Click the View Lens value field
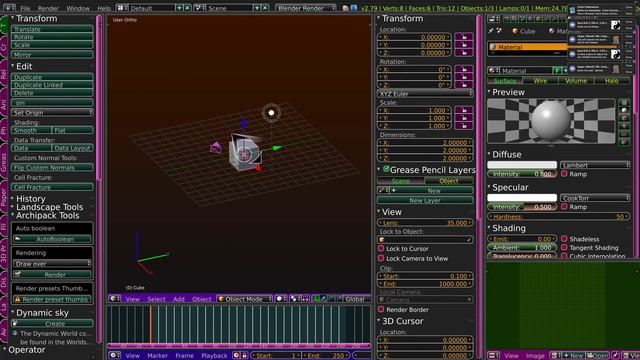The width and height of the screenshot is (640, 360). click(425, 223)
